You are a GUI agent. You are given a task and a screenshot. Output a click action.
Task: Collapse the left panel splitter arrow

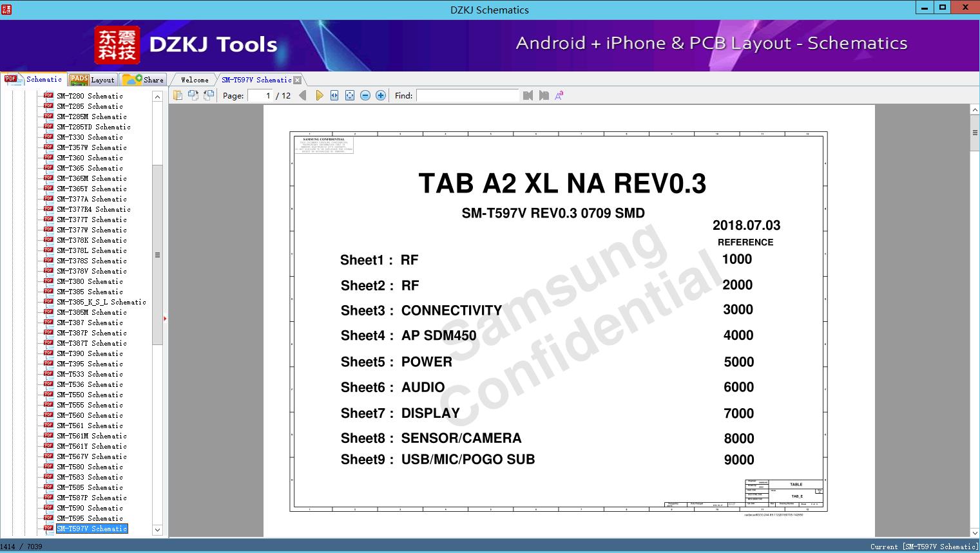point(165,318)
